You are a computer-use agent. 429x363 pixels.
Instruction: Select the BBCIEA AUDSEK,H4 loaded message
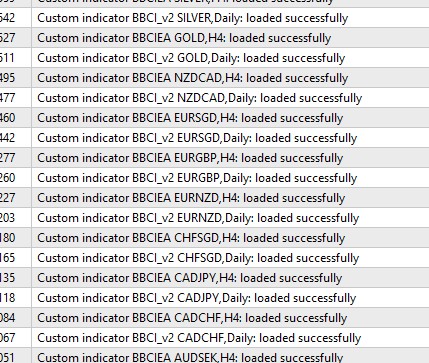pyautogui.click(x=190, y=357)
